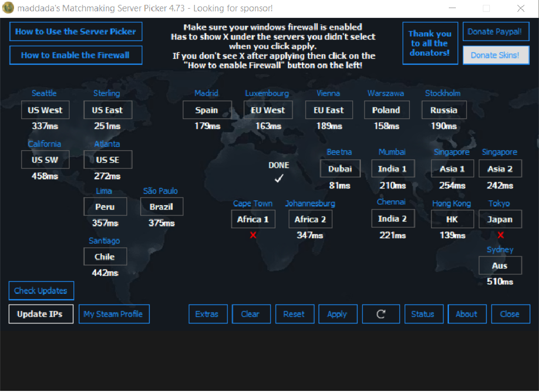Click Check Updates button
The image size is (539, 392).
tap(41, 290)
